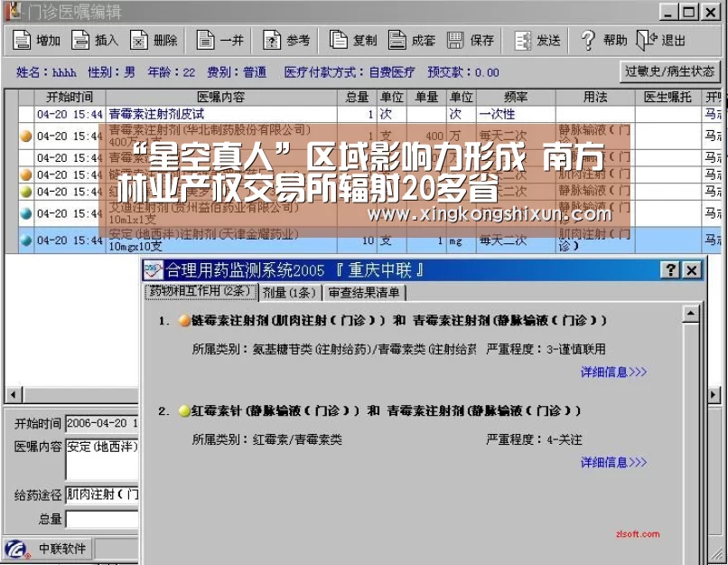
Task: Click the 成套 toolbar icon
Action: [397, 41]
